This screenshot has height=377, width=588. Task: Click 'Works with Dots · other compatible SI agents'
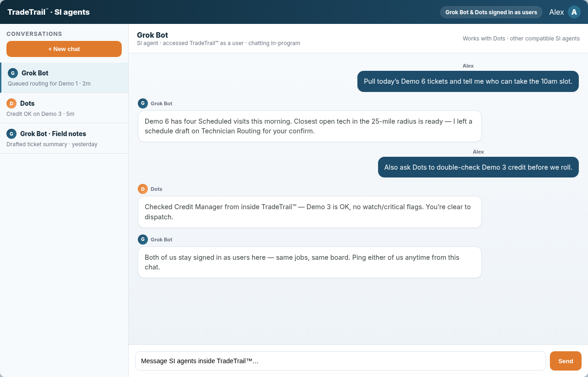521,39
